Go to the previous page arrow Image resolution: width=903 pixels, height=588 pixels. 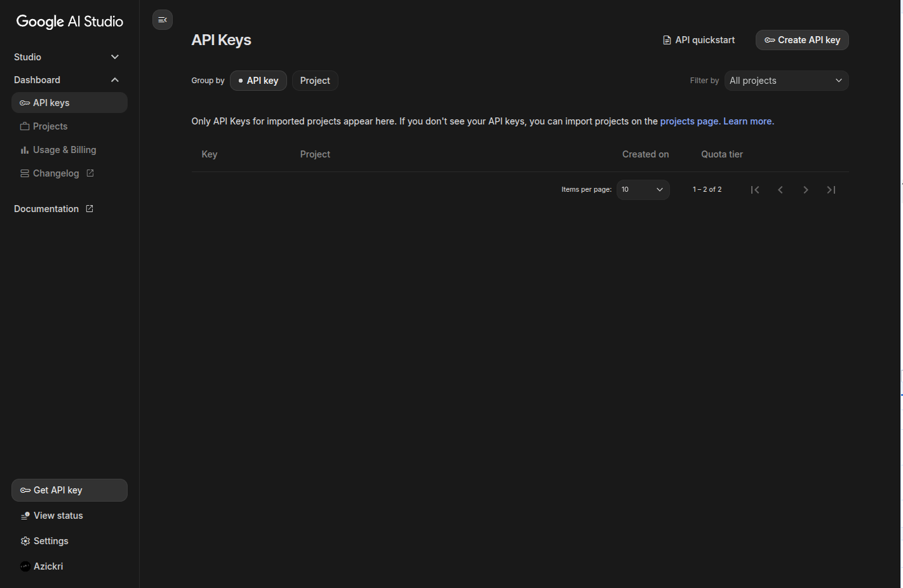click(x=780, y=190)
